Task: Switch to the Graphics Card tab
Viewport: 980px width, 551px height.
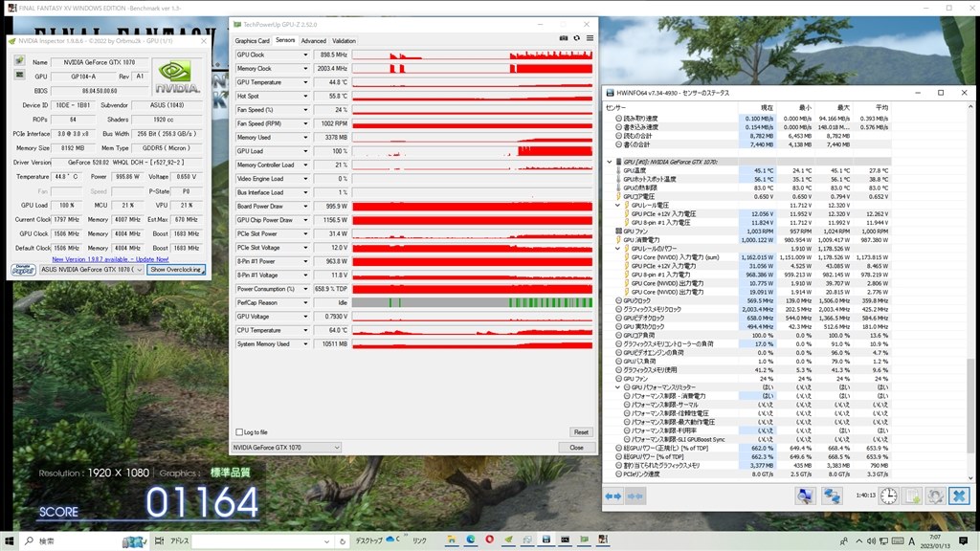Action: pos(252,40)
